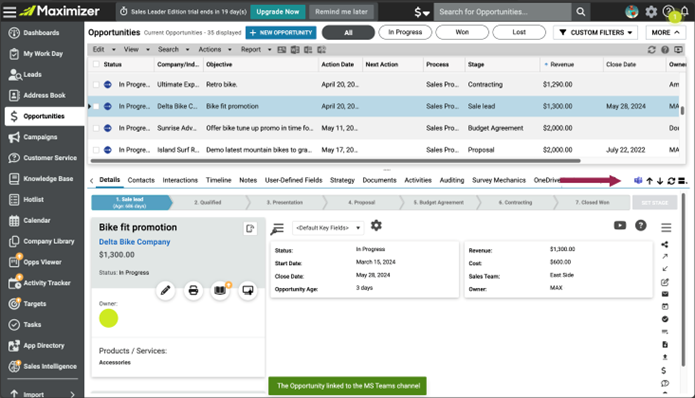Open Opps Viewer in sidebar

tap(42, 262)
